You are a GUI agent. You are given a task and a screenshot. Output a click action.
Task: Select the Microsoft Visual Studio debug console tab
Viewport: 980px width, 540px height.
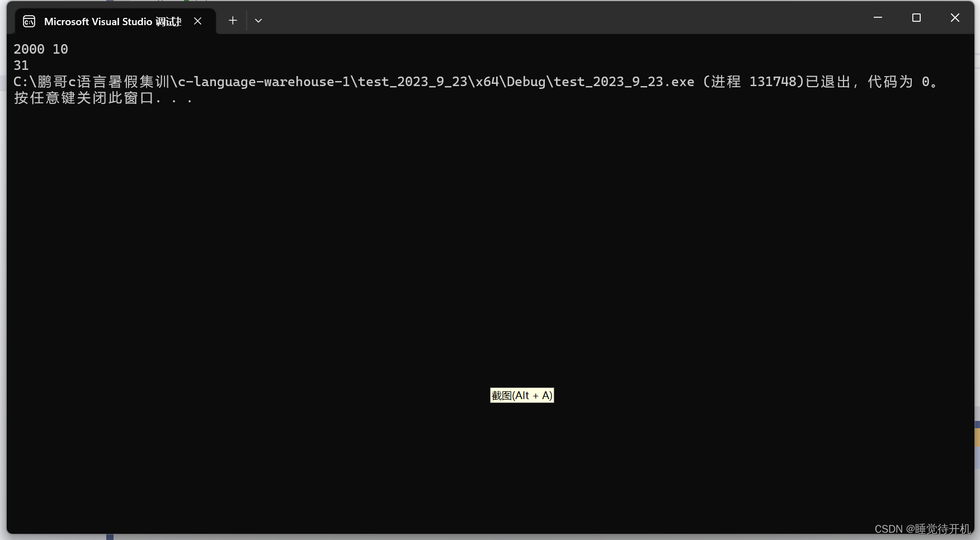tap(115, 21)
